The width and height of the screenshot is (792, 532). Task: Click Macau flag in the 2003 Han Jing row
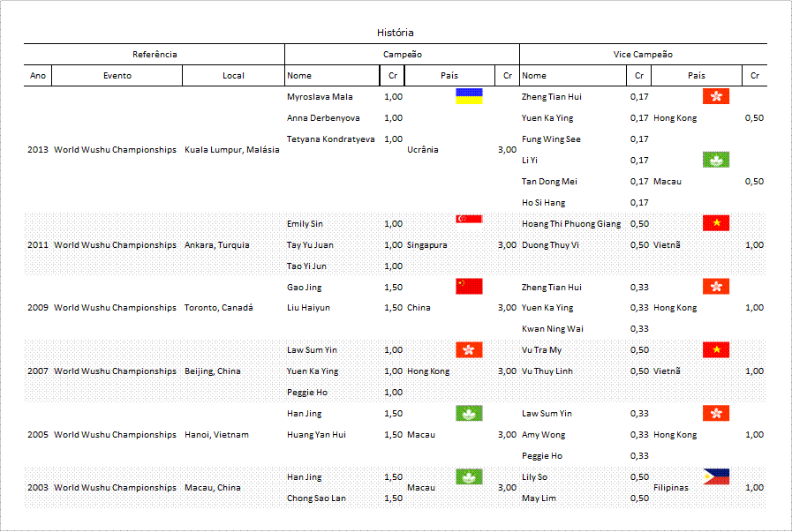pyautogui.click(x=469, y=477)
